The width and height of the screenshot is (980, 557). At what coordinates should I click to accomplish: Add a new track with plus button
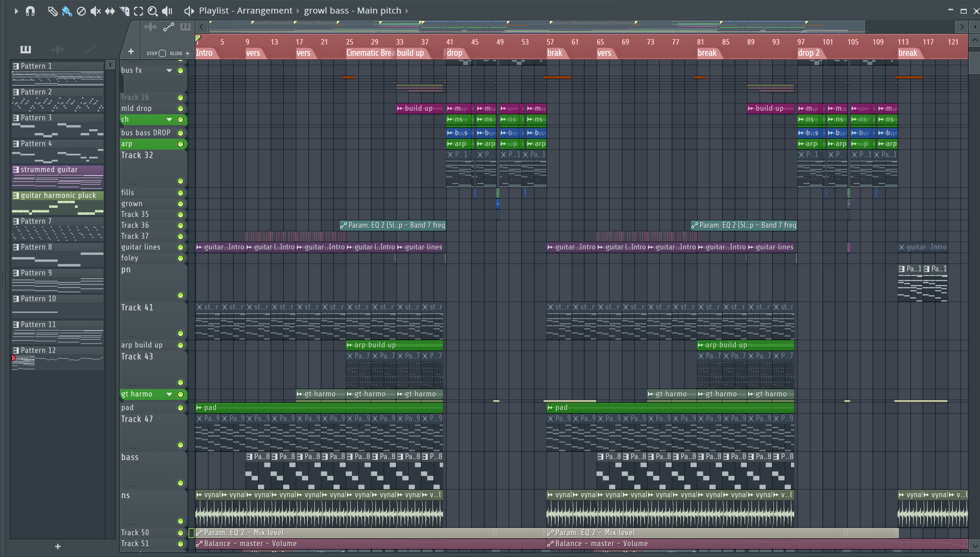pos(131,51)
